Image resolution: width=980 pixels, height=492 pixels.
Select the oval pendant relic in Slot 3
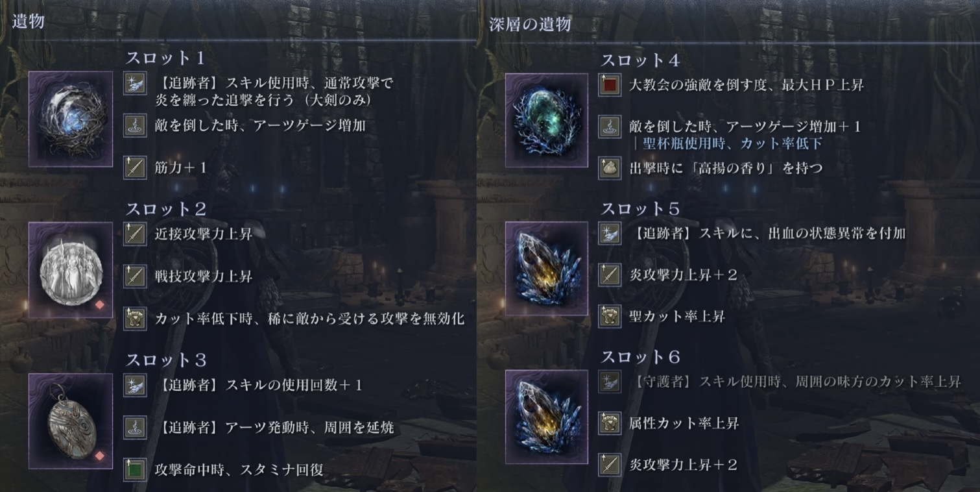point(71,421)
